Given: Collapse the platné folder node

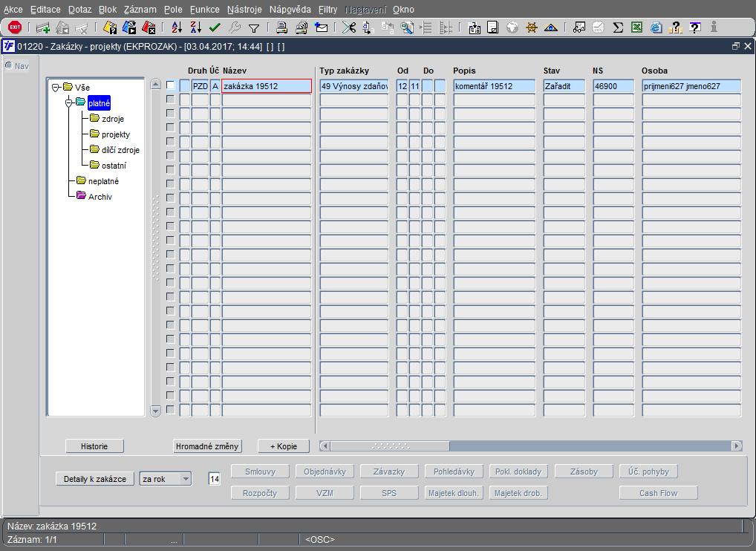Looking at the screenshot, I should pos(69,102).
